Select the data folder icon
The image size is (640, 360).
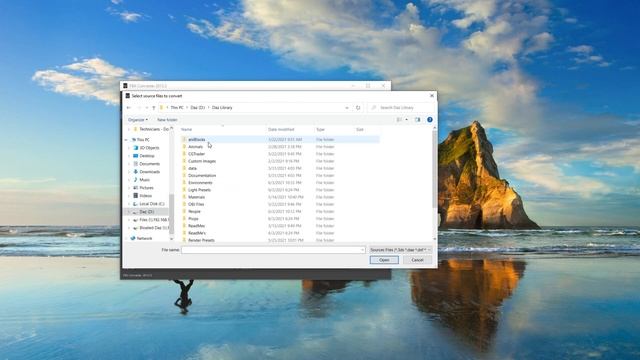[184, 168]
